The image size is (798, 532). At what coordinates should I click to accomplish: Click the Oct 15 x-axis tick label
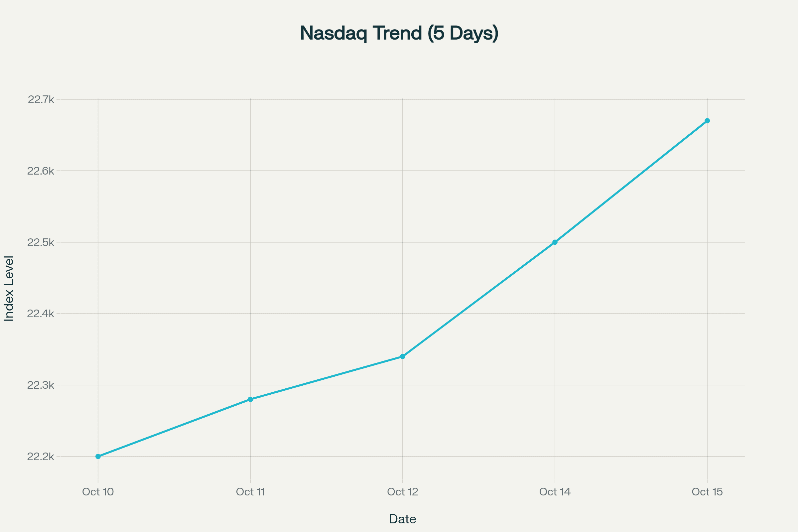pyautogui.click(x=707, y=492)
